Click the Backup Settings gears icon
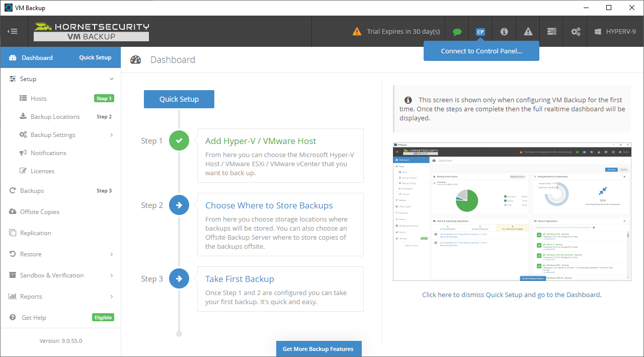The image size is (644, 357). (x=23, y=134)
